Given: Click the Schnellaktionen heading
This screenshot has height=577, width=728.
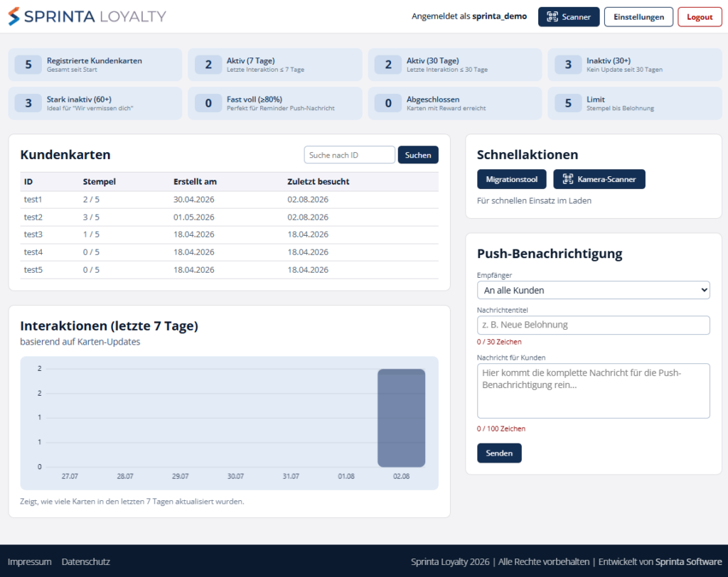Looking at the screenshot, I should [x=528, y=155].
